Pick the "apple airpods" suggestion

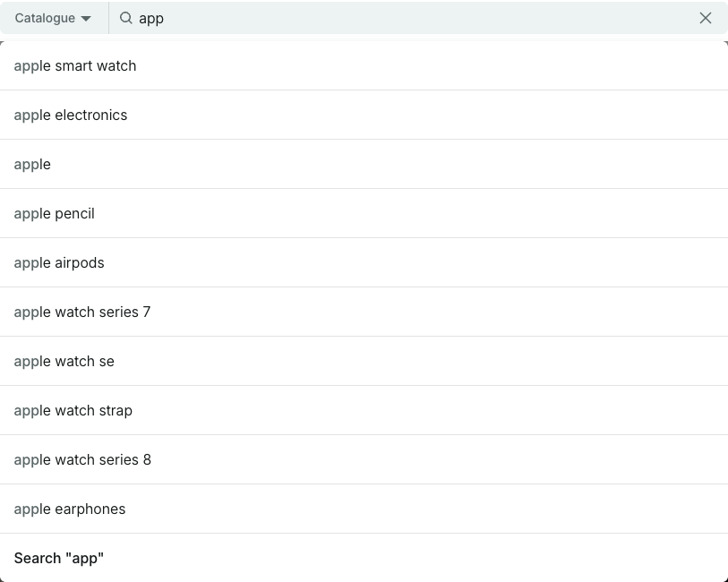click(59, 262)
